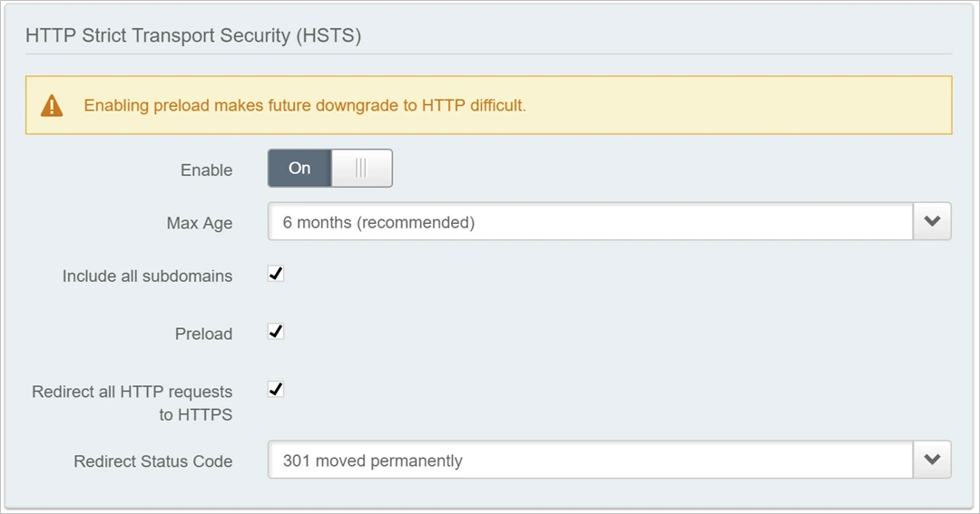This screenshot has width=980, height=514.
Task: Click the HTTP Strict Transport Security heading
Action: (193, 36)
